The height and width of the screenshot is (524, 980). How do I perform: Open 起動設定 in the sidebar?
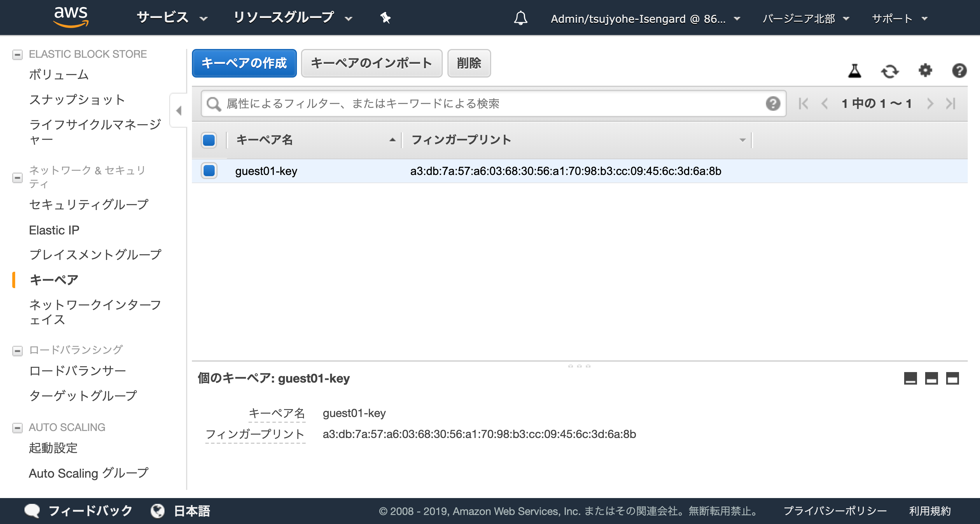pyautogui.click(x=53, y=448)
